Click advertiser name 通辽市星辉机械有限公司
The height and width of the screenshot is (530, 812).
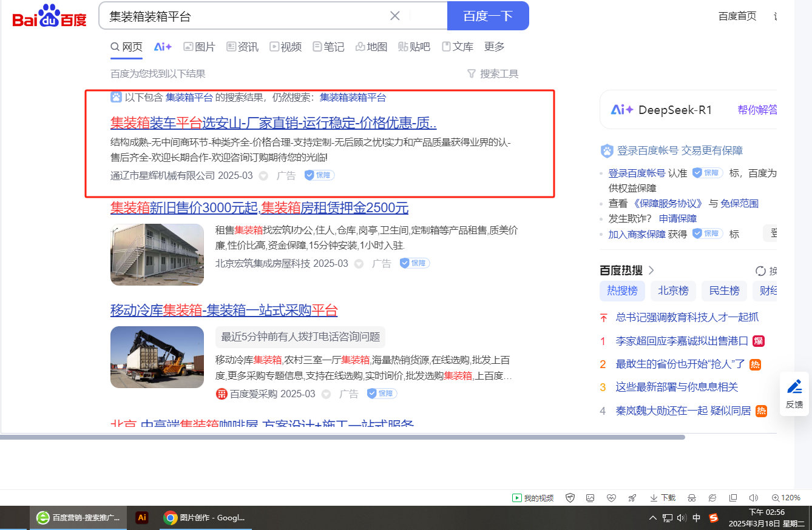click(x=163, y=175)
